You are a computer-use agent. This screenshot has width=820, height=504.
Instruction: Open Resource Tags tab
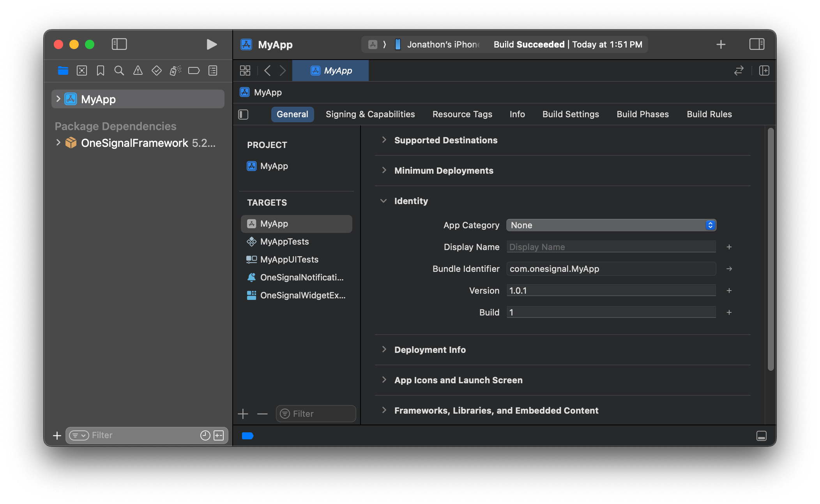462,114
